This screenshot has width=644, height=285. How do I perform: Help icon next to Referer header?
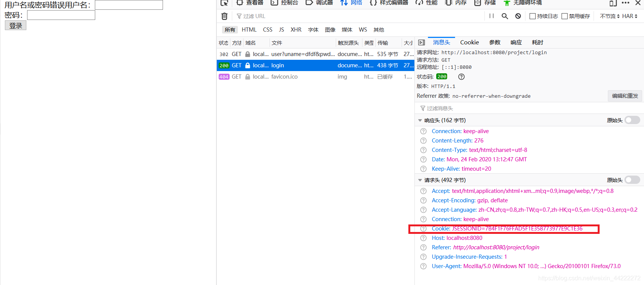pos(423,247)
